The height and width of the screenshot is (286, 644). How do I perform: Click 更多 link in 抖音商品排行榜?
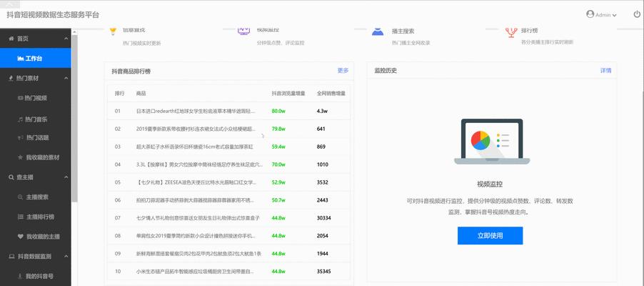tap(343, 71)
